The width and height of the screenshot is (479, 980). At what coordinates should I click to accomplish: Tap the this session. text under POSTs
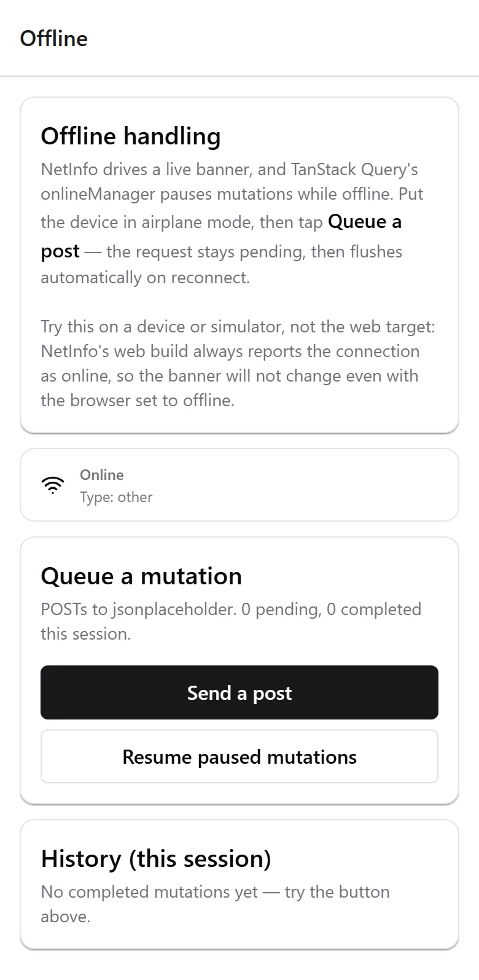click(x=86, y=633)
